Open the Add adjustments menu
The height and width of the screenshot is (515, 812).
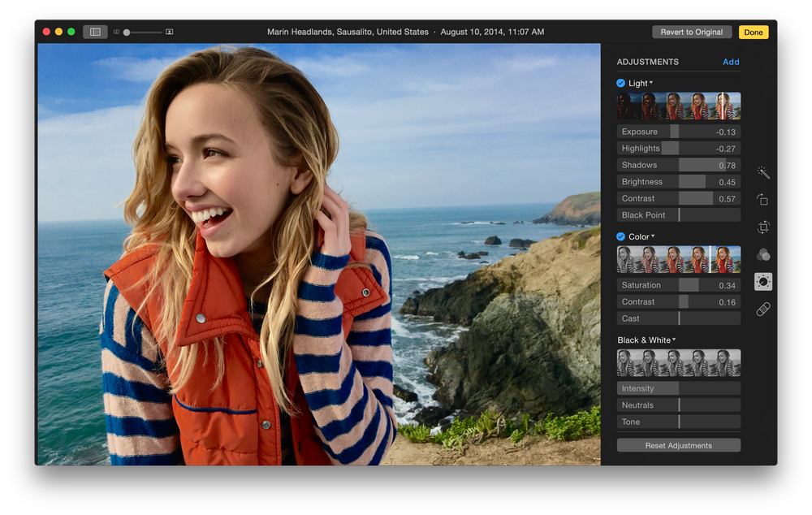(x=731, y=62)
